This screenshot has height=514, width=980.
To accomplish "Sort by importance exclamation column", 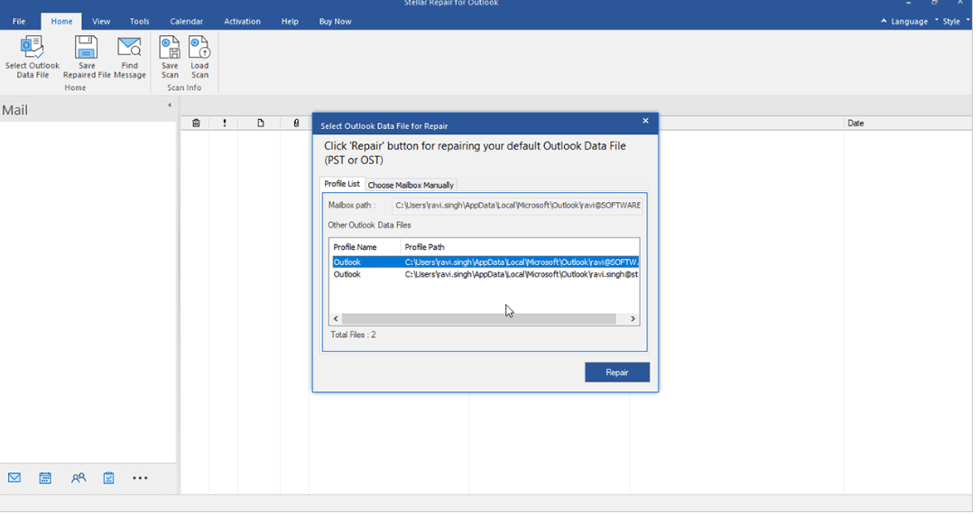I will 225,123.
